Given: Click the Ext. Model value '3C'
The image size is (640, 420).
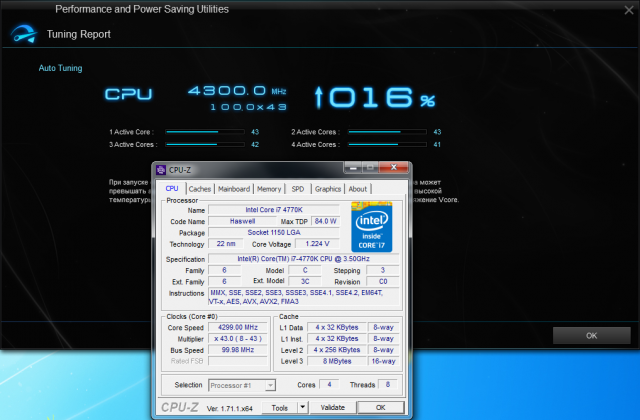Looking at the screenshot, I should tap(305, 282).
